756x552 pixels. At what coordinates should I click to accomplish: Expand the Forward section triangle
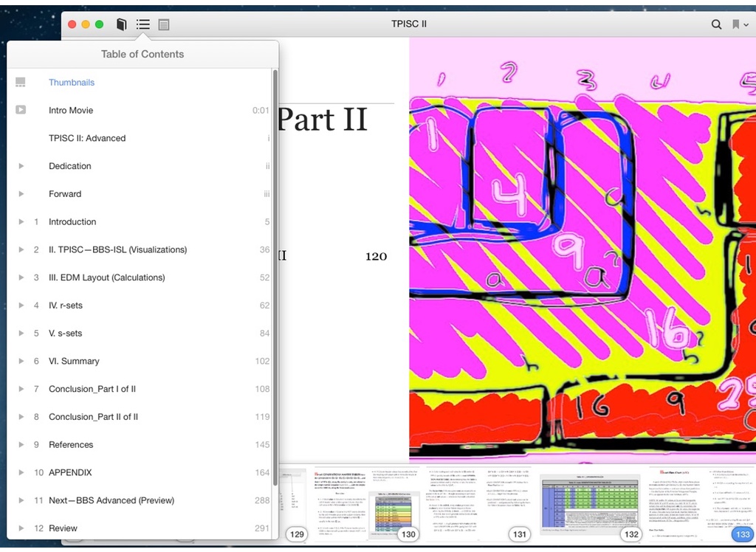[21, 194]
